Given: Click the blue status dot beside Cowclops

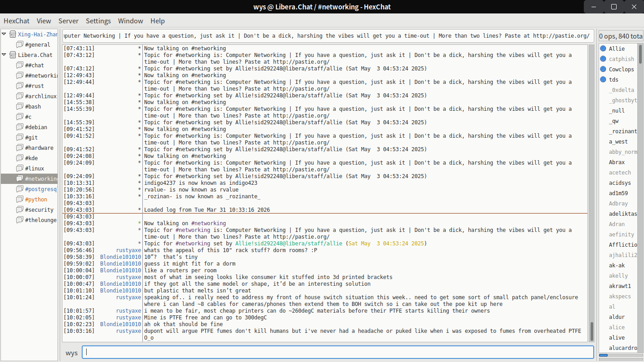Looking at the screenshot, I should pos(603,69).
